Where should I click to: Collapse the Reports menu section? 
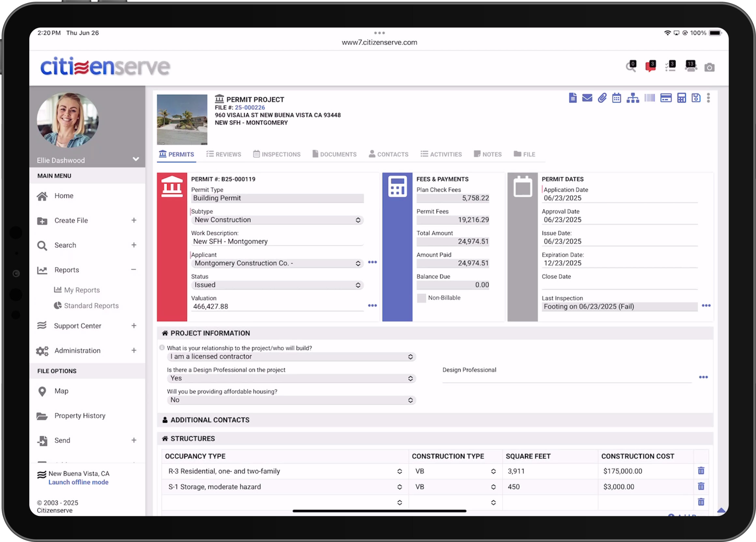pyautogui.click(x=134, y=270)
